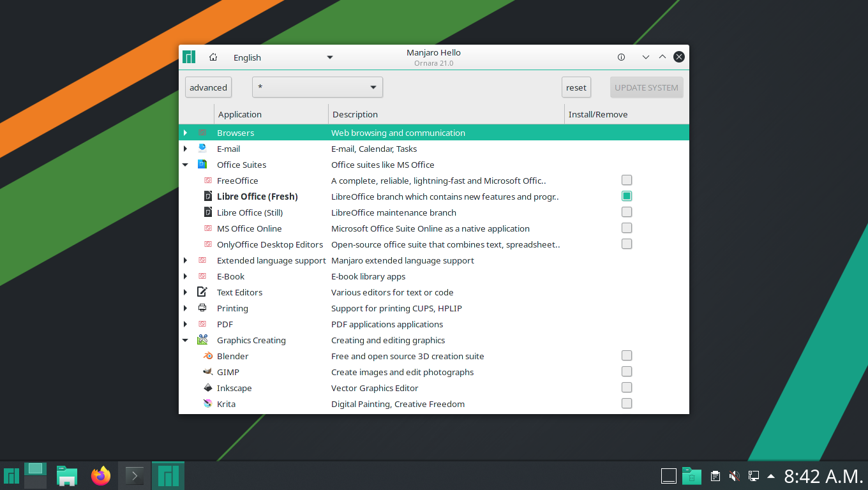Check the Blender install checkbox

(627, 356)
